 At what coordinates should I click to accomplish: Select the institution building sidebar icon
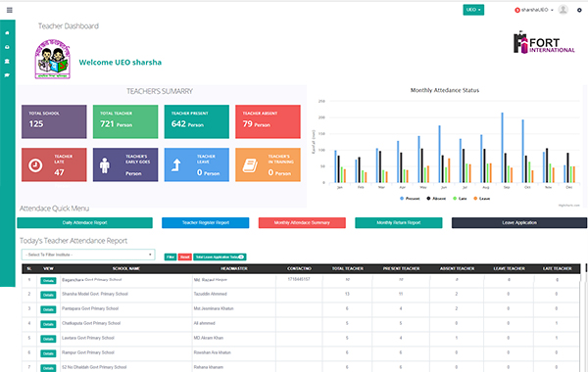(x=7, y=61)
